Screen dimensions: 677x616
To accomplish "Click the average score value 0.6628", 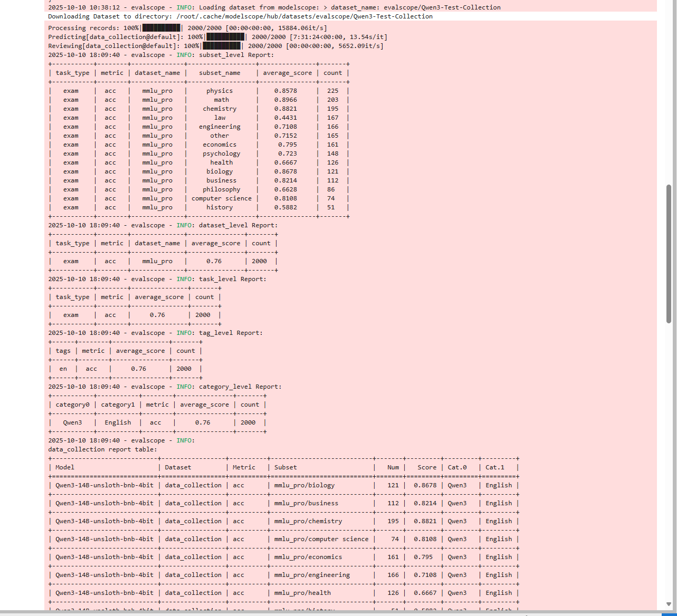I will [x=285, y=189].
